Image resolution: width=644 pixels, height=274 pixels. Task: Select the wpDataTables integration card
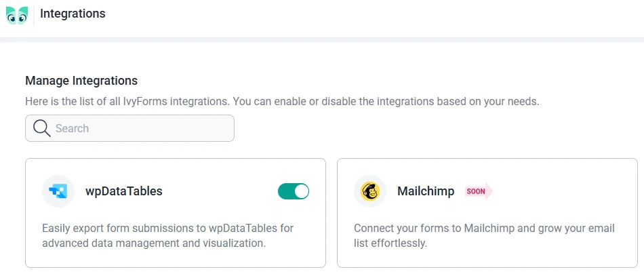175,258
